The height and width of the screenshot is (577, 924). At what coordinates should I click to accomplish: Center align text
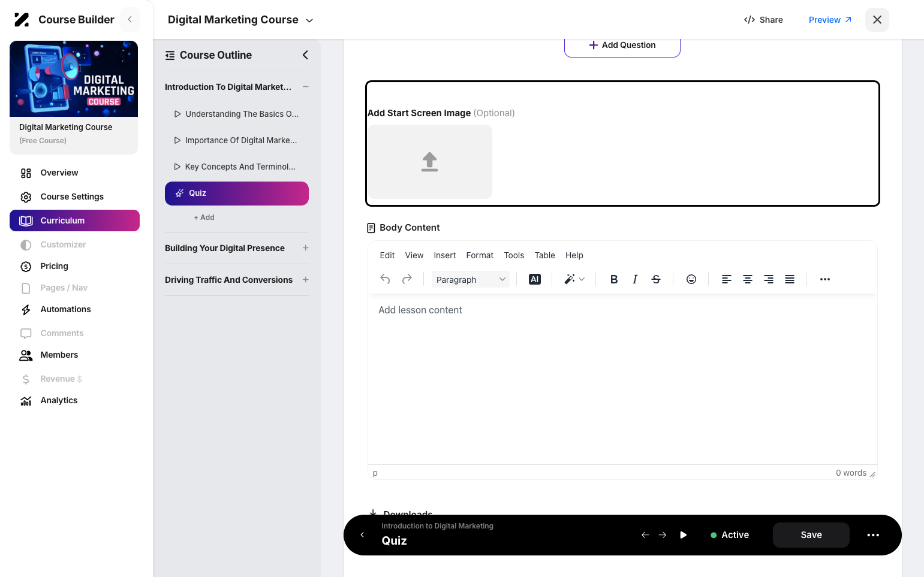click(x=748, y=279)
